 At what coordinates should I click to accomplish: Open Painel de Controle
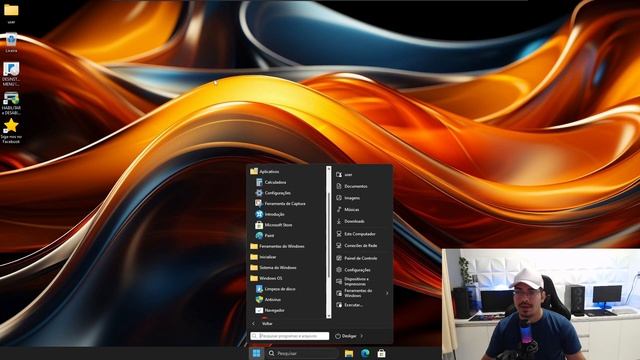(357, 258)
